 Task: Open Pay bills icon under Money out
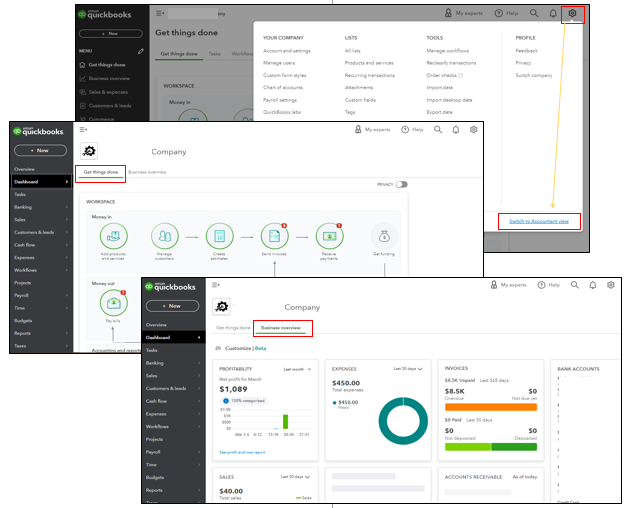click(114, 303)
